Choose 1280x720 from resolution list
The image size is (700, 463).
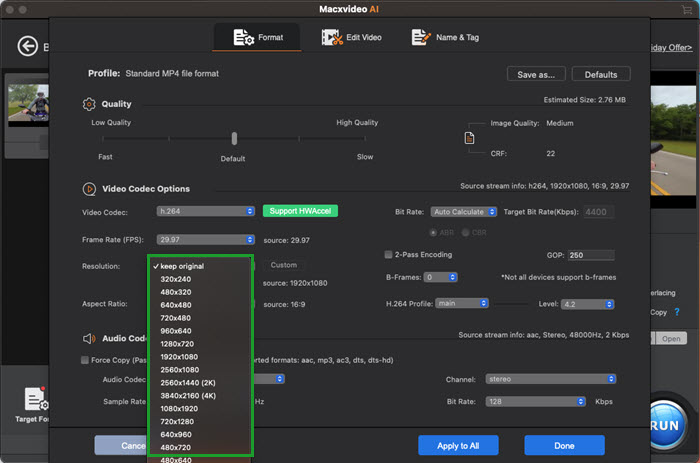200,344
